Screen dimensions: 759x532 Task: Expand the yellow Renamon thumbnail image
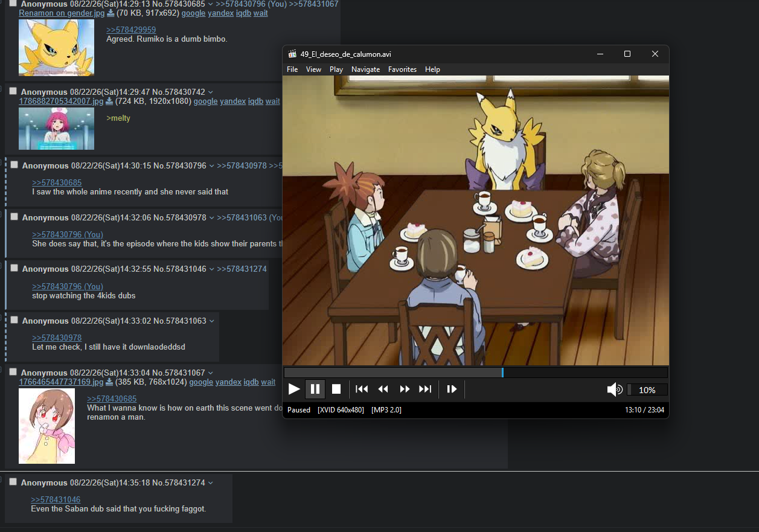(56, 48)
